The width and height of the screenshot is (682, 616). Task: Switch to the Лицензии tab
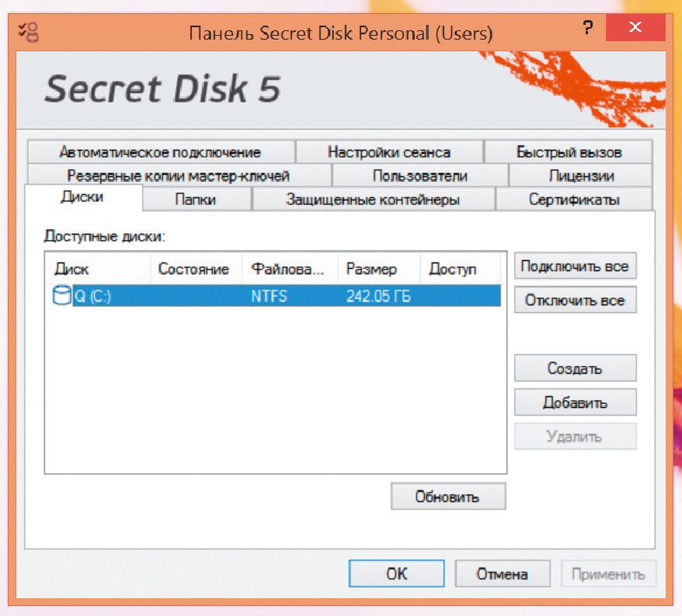[x=581, y=176]
